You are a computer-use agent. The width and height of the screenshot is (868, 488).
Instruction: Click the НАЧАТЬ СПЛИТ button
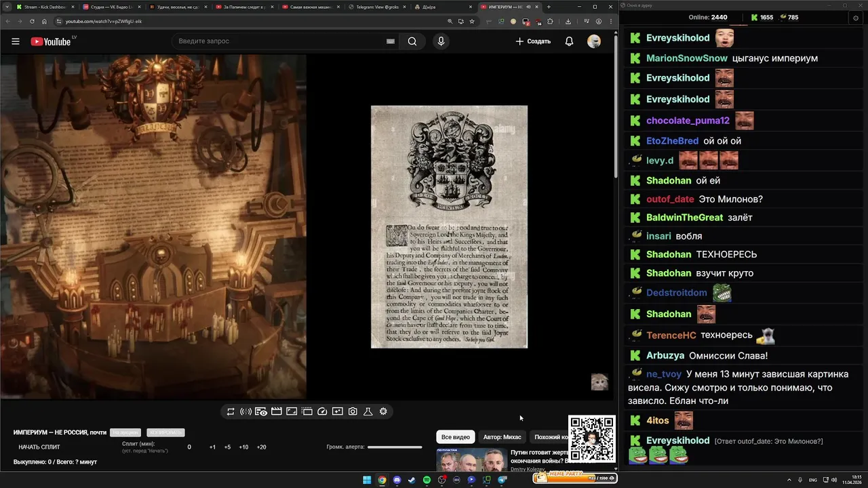click(39, 447)
